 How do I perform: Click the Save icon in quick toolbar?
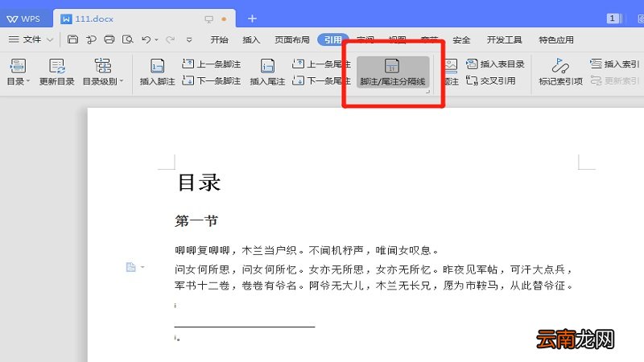pos(72,39)
